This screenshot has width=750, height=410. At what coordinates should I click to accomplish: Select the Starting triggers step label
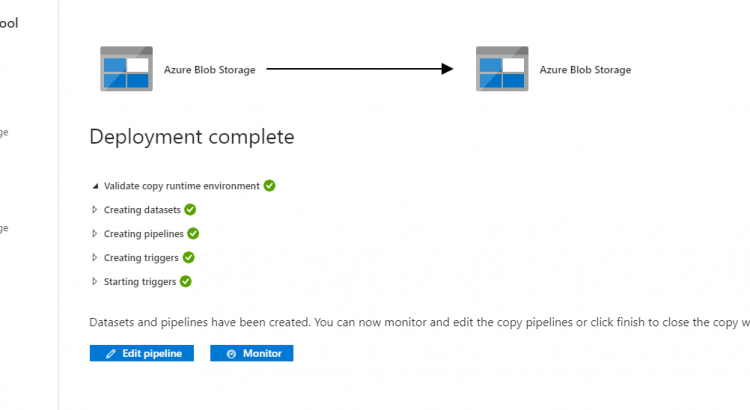pyautogui.click(x=140, y=282)
